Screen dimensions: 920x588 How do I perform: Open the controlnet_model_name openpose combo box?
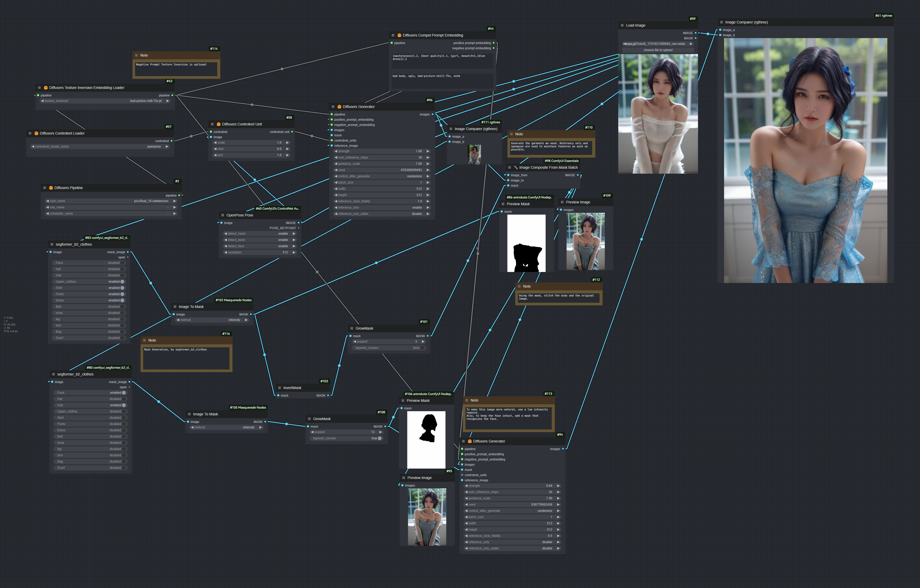coord(100,146)
